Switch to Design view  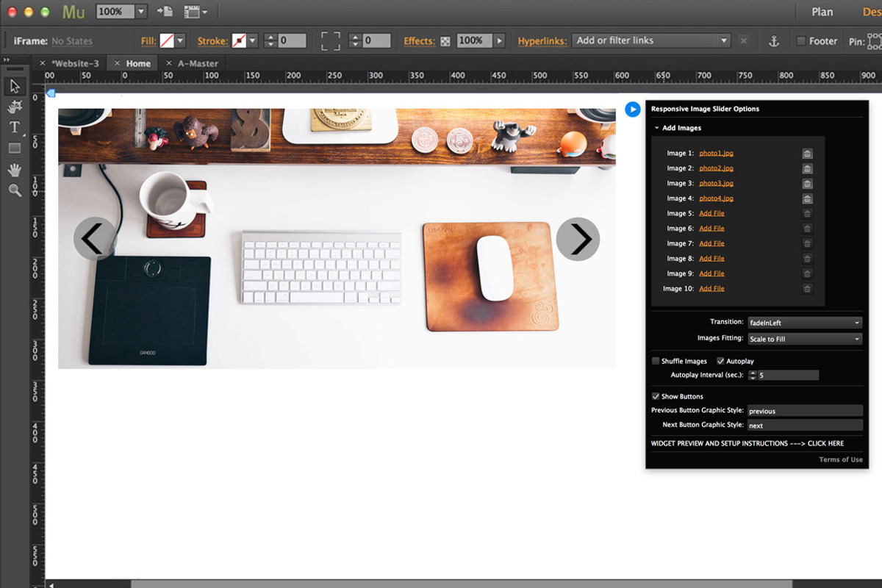click(872, 12)
